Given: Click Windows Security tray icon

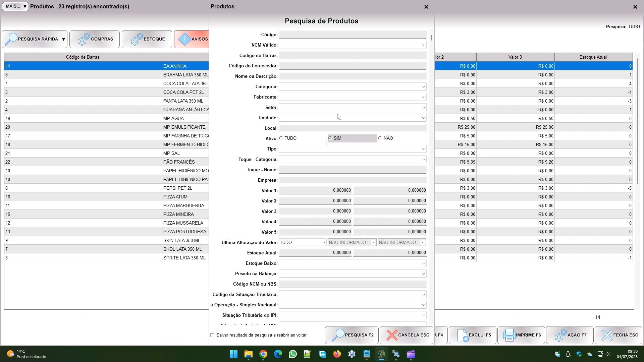Looking at the screenshot, I should 579,354.
